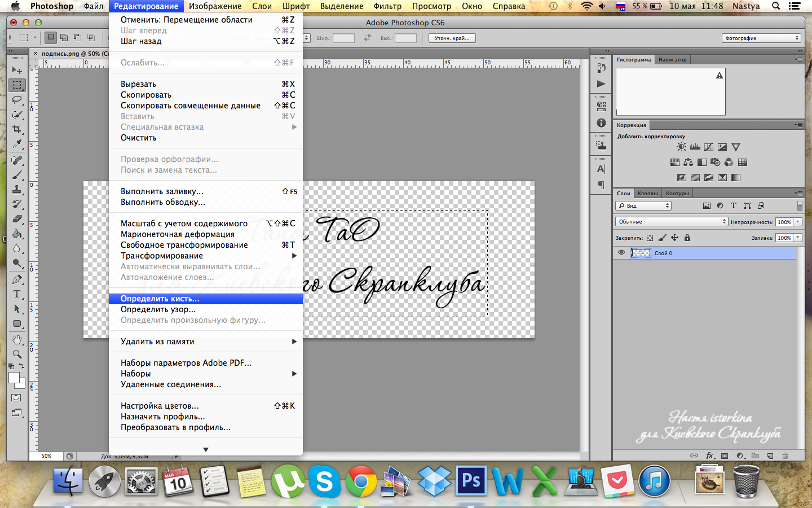
Task: Select the Lasso tool
Action: (x=17, y=100)
